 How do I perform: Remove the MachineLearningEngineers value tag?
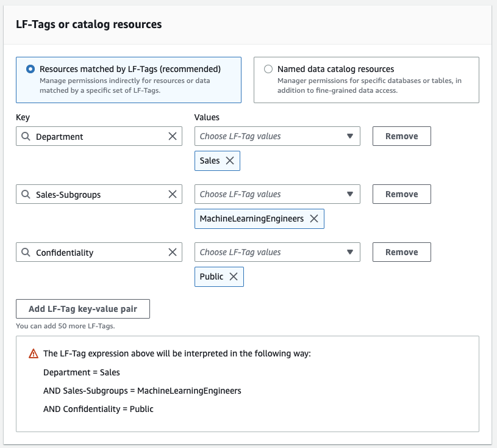point(314,219)
